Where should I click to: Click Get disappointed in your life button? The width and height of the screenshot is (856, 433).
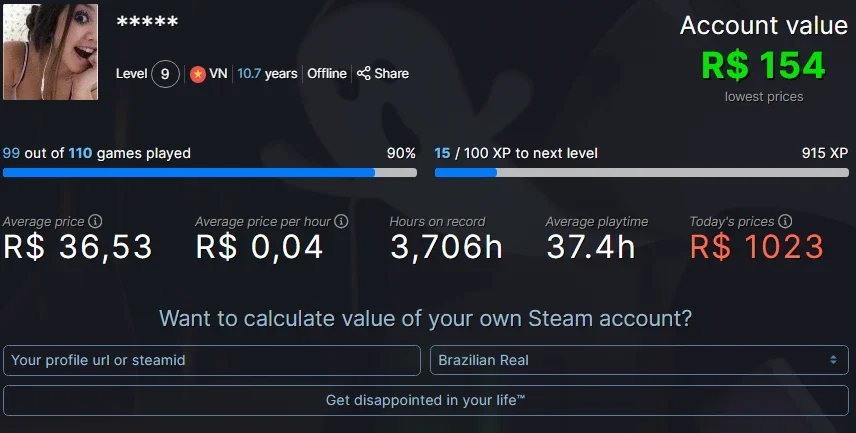pyautogui.click(x=426, y=400)
